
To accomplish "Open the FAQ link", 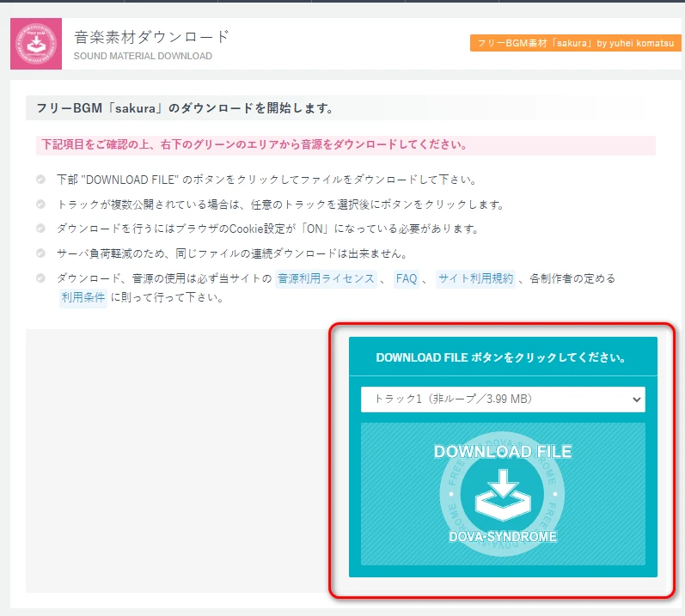I will (406, 278).
